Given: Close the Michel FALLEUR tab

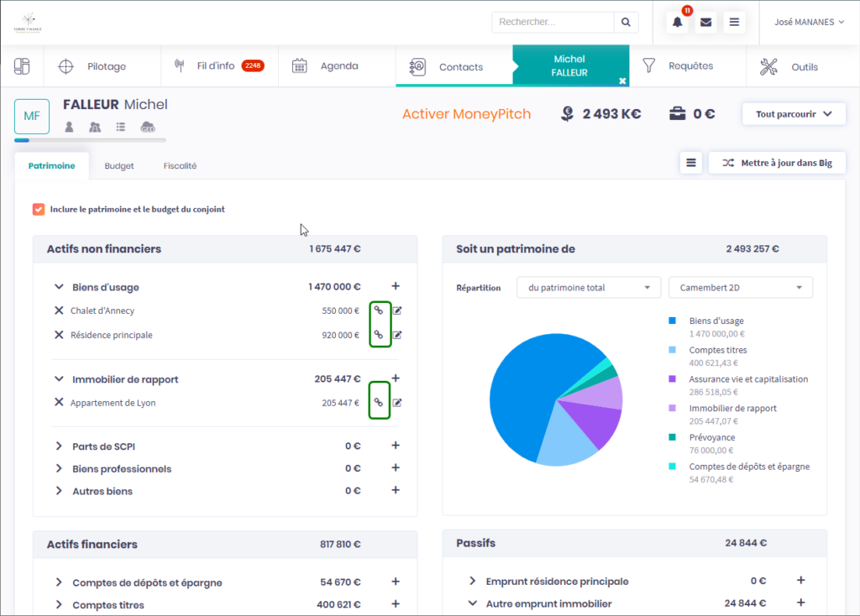Looking at the screenshot, I should (x=622, y=81).
